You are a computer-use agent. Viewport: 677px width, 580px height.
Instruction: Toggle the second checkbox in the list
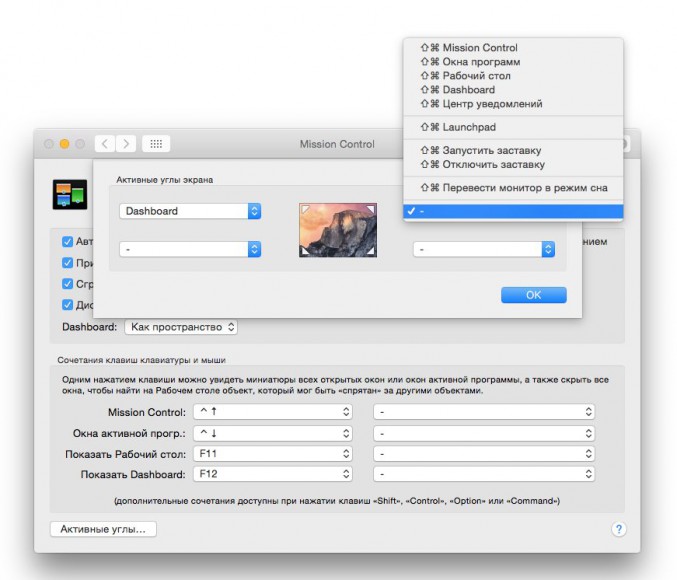(x=67, y=263)
